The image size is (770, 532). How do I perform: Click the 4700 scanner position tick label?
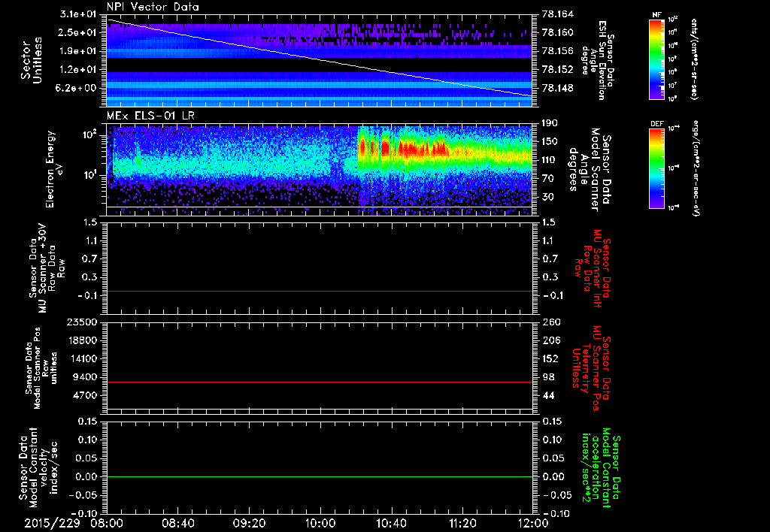point(84,395)
